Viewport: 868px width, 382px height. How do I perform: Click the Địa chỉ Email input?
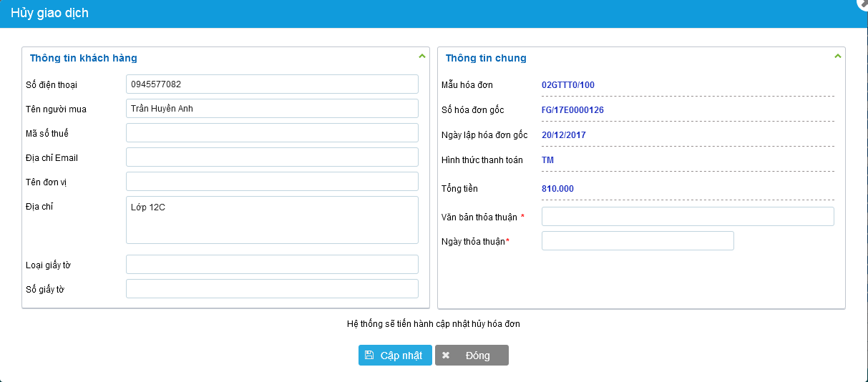tap(272, 157)
